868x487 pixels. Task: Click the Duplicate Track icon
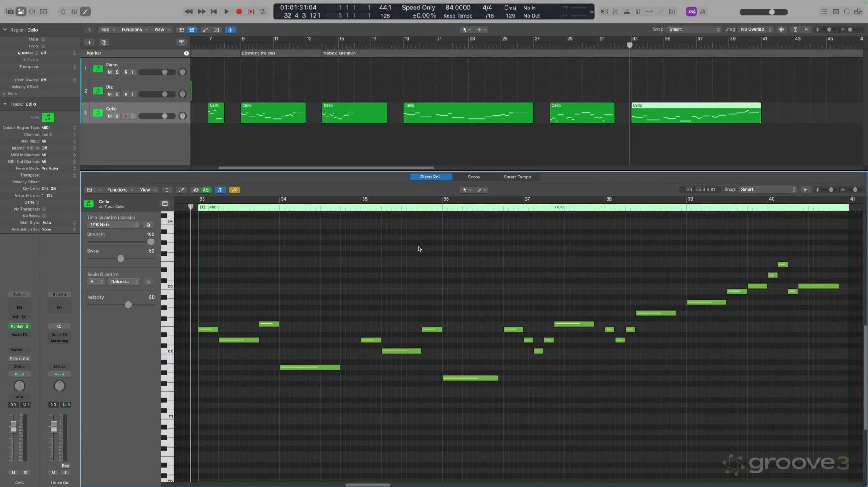point(104,42)
